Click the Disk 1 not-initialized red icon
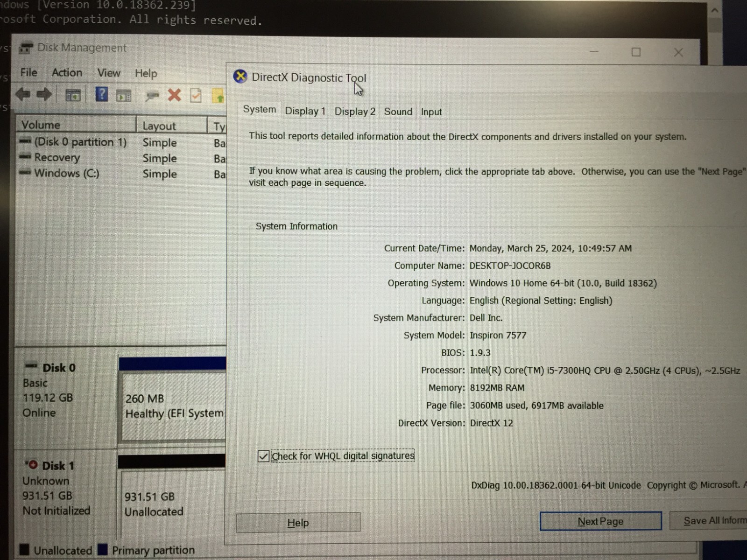The width and height of the screenshot is (747, 560). coord(31,464)
